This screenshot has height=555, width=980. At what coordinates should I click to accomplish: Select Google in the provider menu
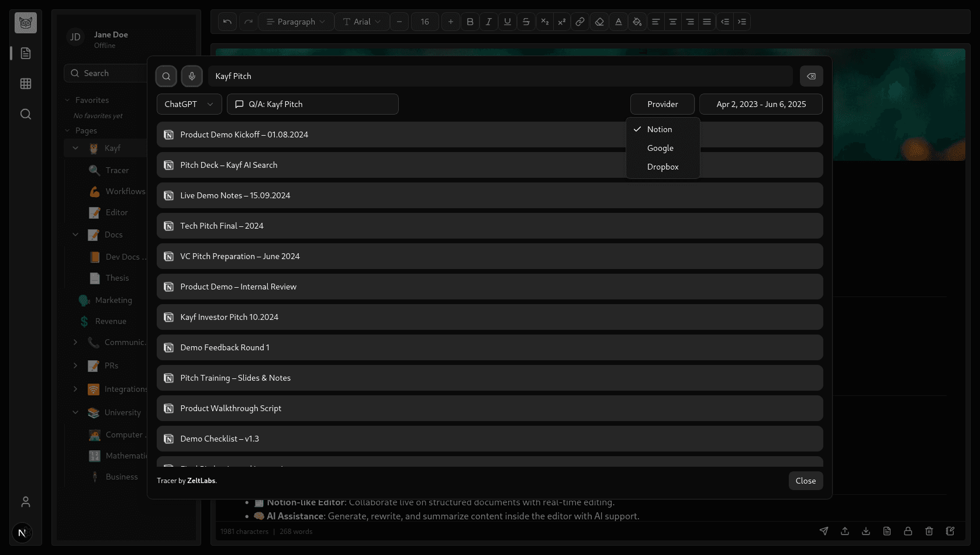663,148
